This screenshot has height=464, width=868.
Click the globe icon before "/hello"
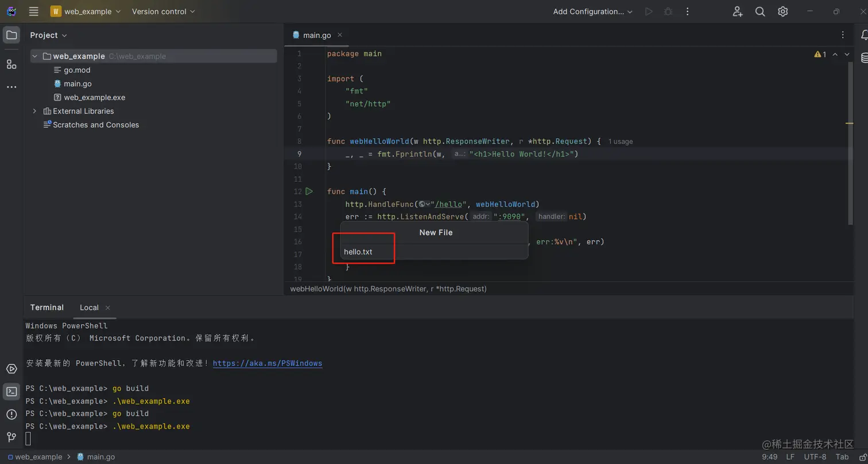tap(422, 204)
